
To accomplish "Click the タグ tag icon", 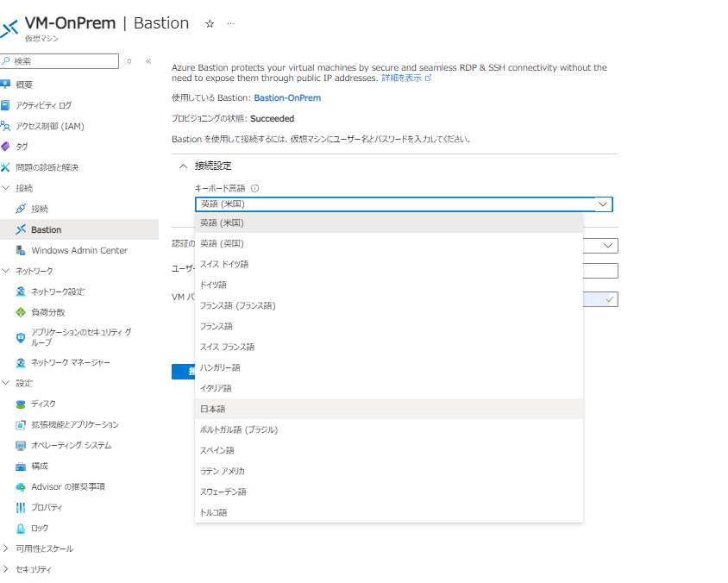I will click(5, 147).
